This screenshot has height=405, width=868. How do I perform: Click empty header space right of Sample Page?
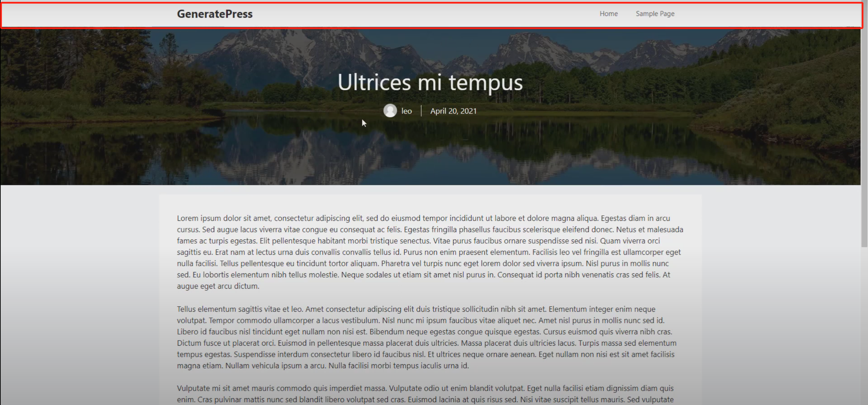tap(763, 14)
